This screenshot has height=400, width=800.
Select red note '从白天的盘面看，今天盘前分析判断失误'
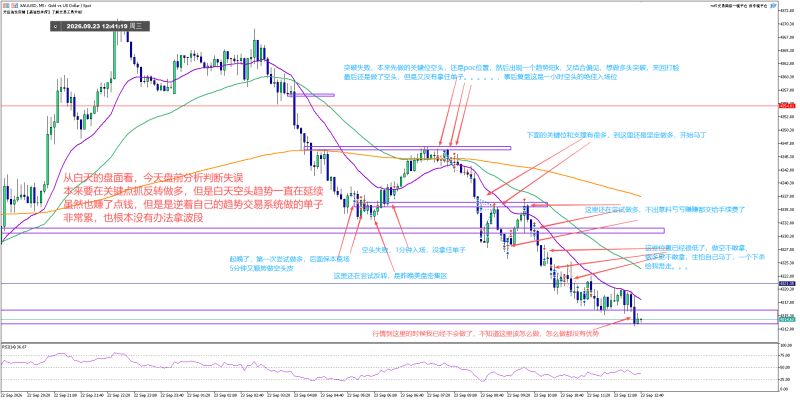(x=154, y=178)
